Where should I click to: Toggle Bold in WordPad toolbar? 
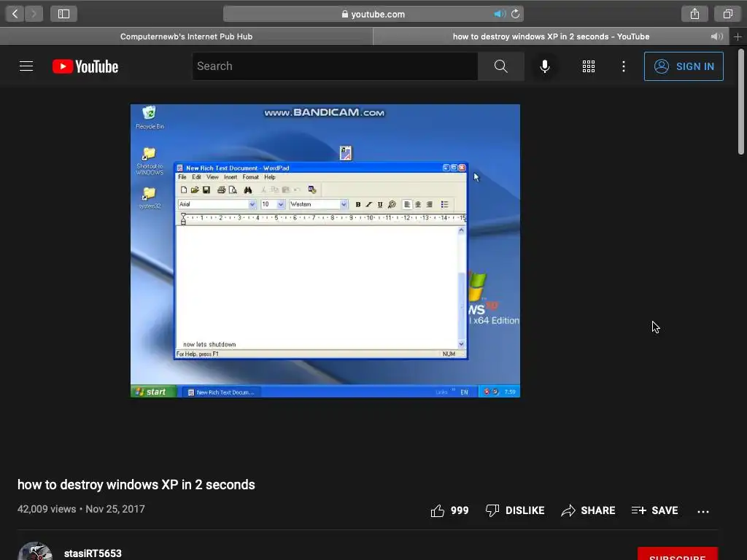coord(357,204)
